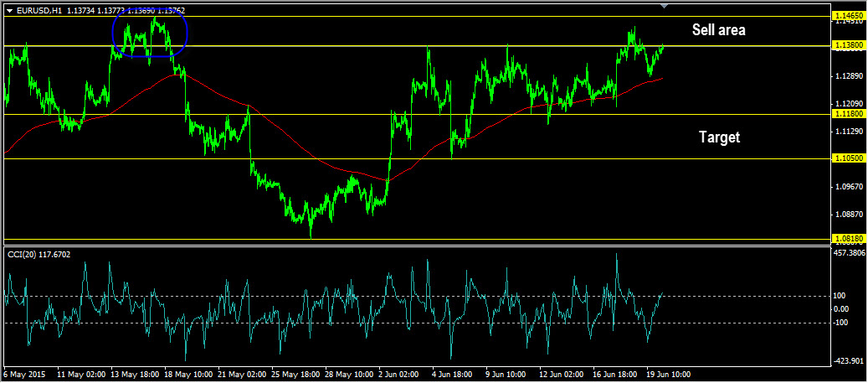Click the CCI(20) 117.6702 indicator label
868x383 pixels.
(39, 255)
